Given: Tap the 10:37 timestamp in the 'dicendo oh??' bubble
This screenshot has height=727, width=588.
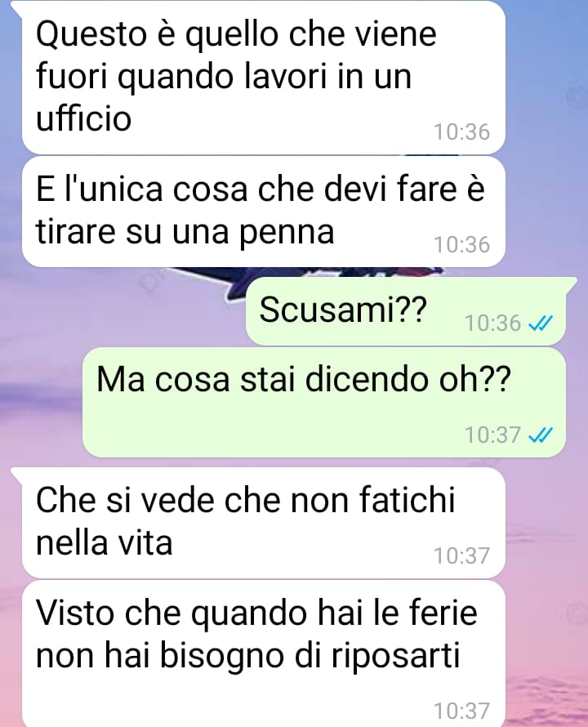Looking at the screenshot, I should pyautogui.click(x=492, y=435).
